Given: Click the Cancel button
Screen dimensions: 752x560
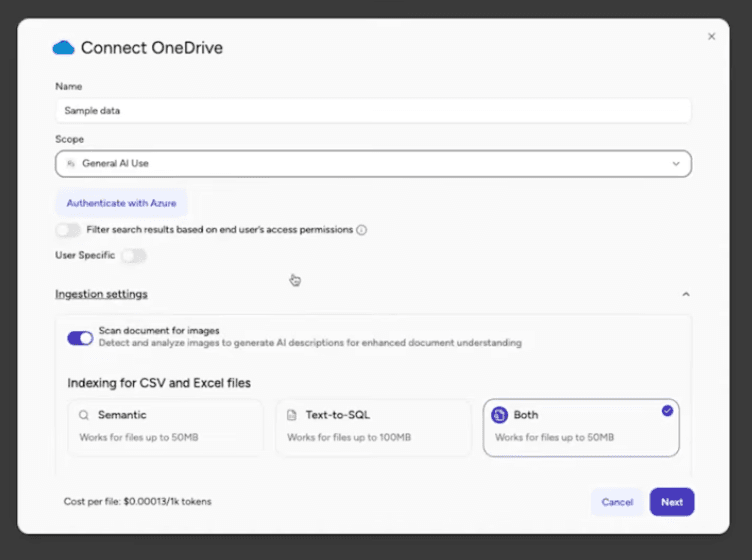Looking at the screenshot, I should (x=617, y=502).
